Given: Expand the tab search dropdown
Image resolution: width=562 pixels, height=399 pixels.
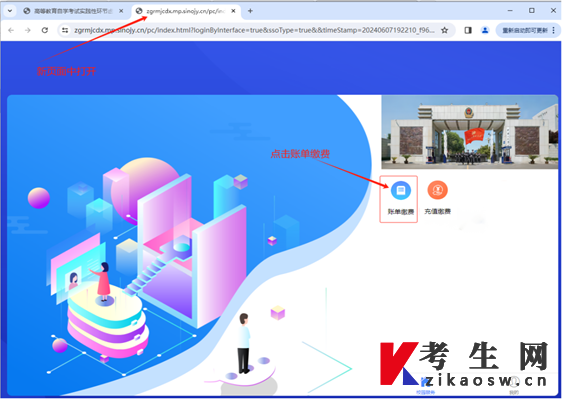Looking at the screenshot, I should point(10,11).
